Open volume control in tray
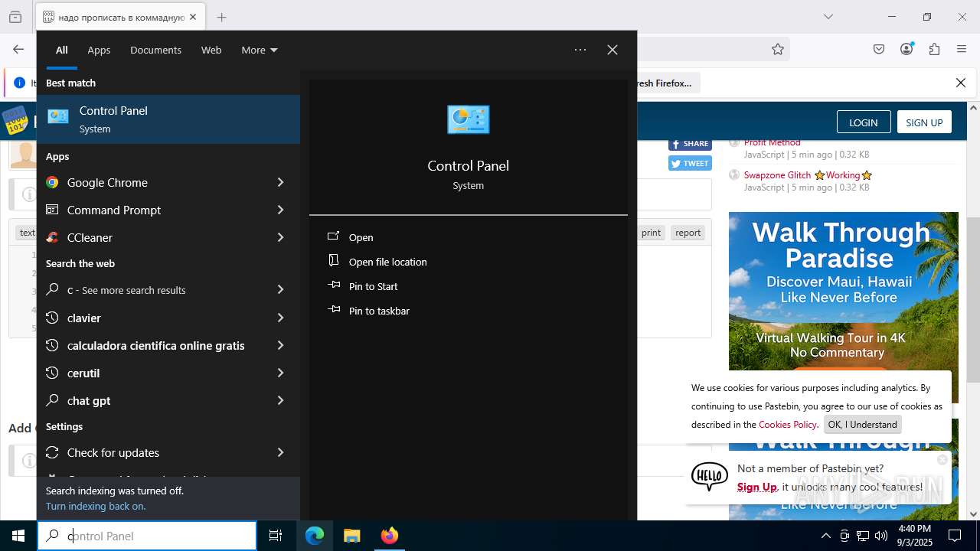The height and width of the screenshot is (551, 980). (x=881, y=536)
